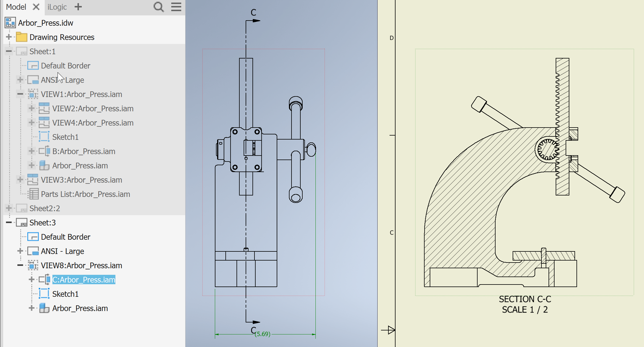Expand the Sheet2:2 node

coord(9,208)
